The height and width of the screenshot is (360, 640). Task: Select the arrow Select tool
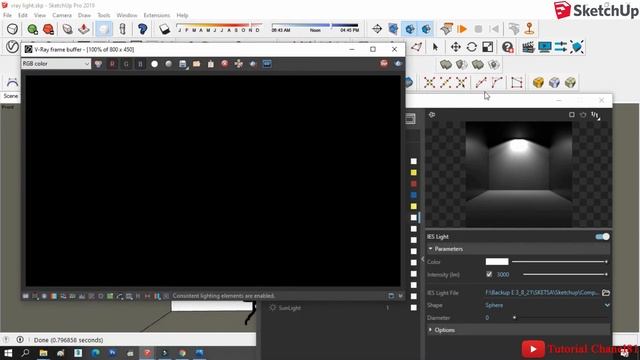(x=435, y=47)
